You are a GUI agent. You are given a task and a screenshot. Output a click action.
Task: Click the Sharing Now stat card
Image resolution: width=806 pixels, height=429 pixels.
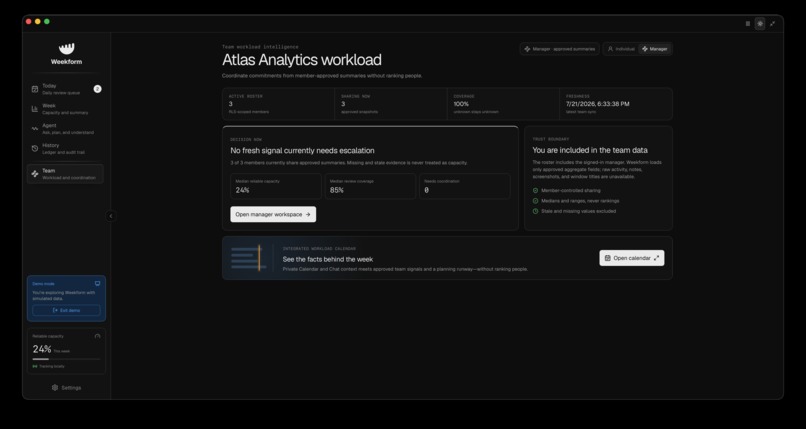pyautogui.click(x=391, y=104)
